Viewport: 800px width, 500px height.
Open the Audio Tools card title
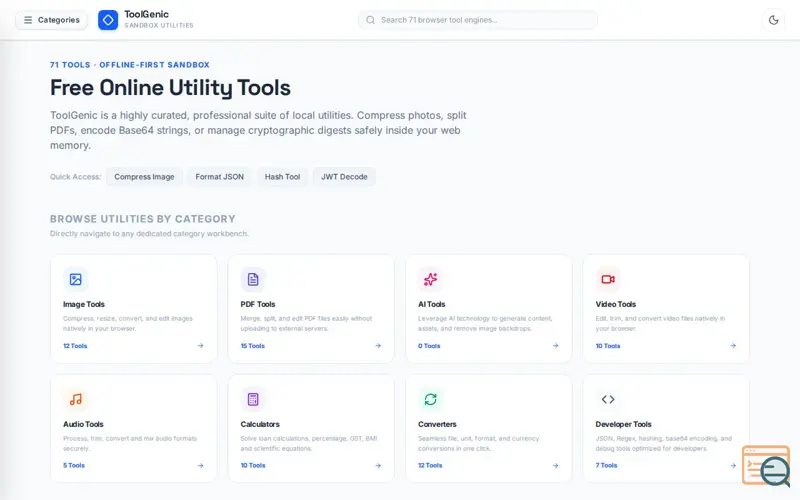pos(83,424)
